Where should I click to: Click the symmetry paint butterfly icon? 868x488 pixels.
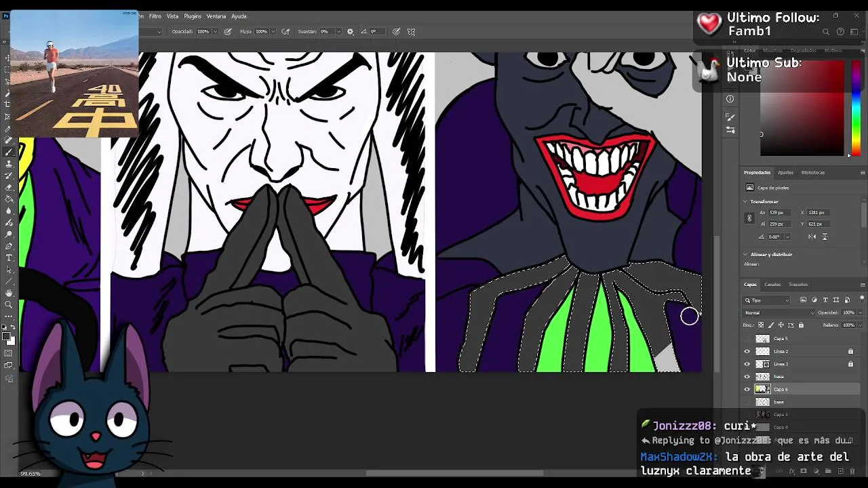point(411,31)
